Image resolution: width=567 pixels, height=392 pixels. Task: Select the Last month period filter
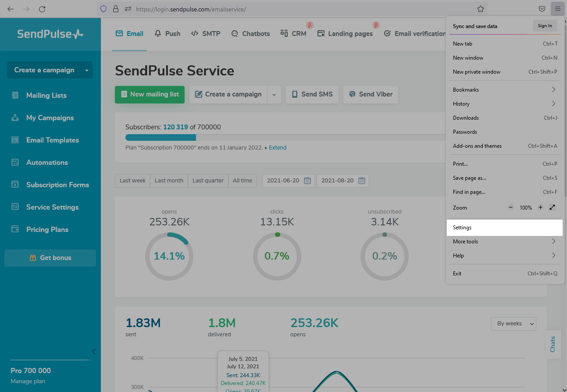click(169, 181)
